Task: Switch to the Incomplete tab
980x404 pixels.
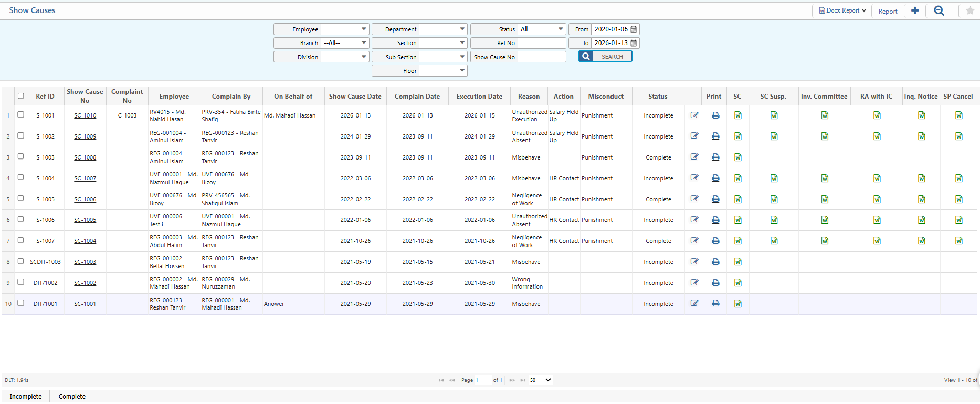Action: [x=26, y=397]
